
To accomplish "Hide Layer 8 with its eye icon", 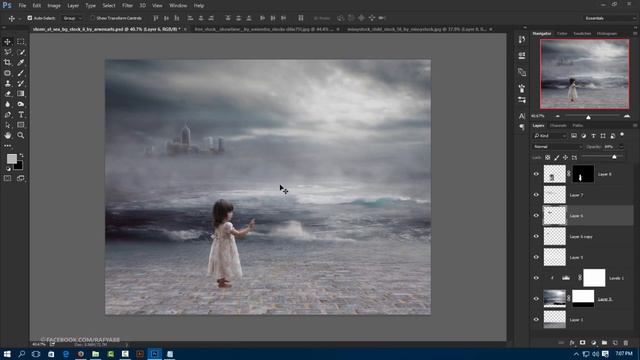I will [536, 174].
